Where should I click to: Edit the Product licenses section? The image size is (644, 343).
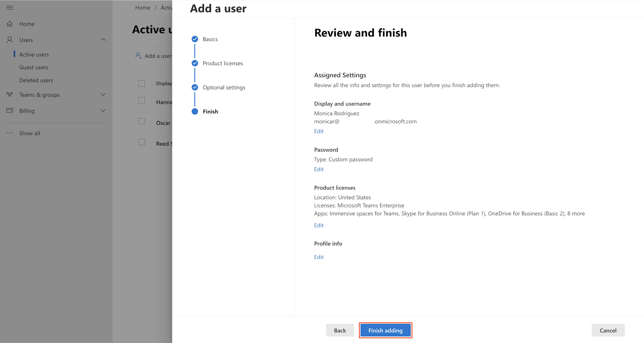click(x=319, y=225)
